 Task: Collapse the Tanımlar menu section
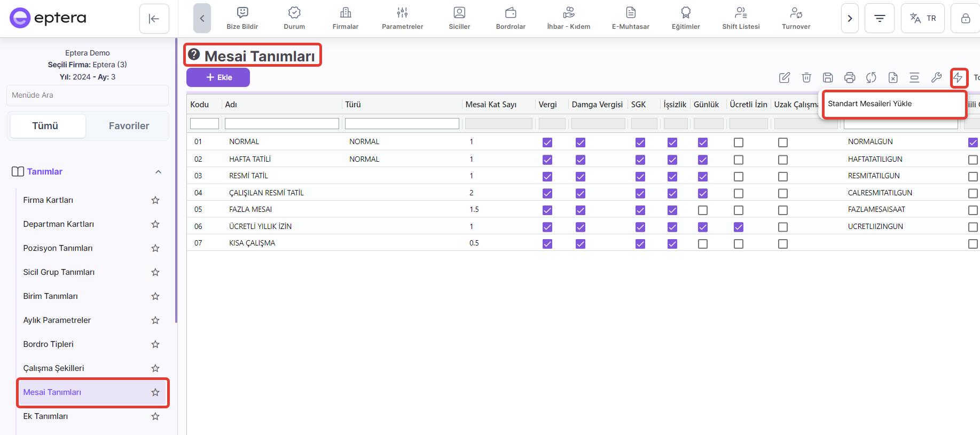pyautogui.click(x=158, y=172)
